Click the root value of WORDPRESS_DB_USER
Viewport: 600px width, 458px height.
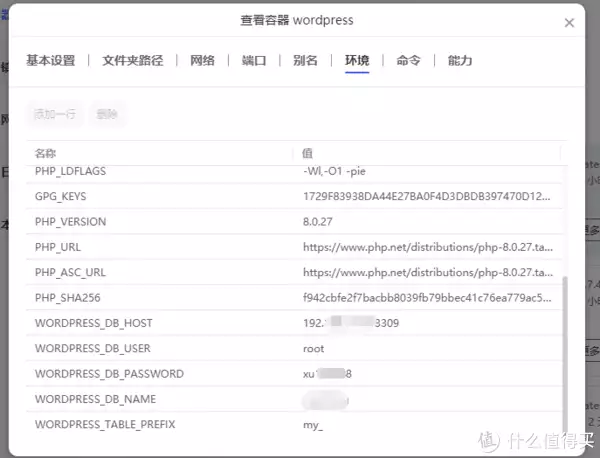[314, 349]
